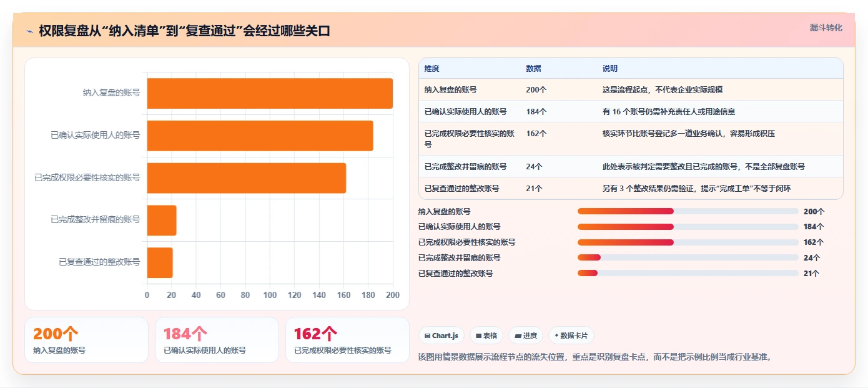Click table cell 24个

534,167
